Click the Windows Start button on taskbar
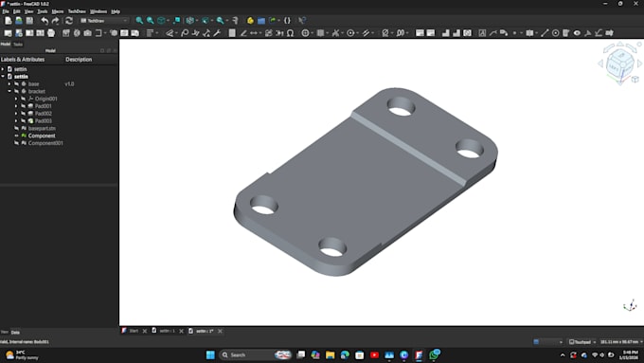 pyautogui.click(x=210, y=354)
